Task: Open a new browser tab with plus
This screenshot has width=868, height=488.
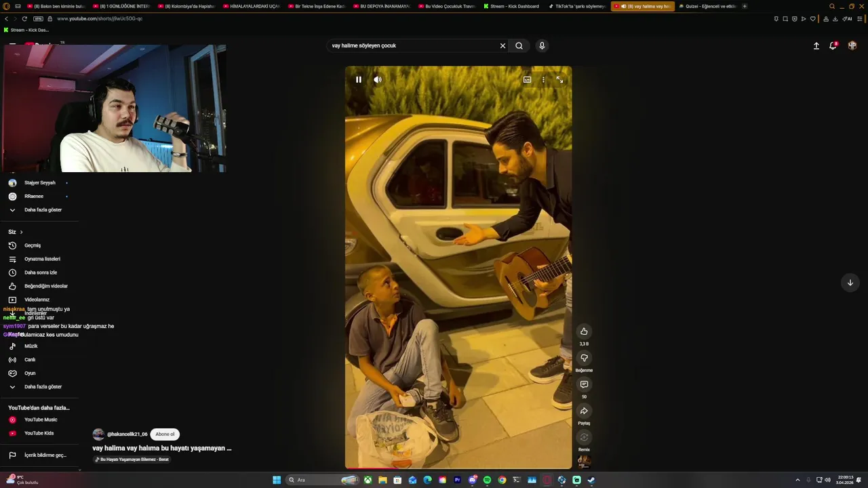Action: point(745,6)
